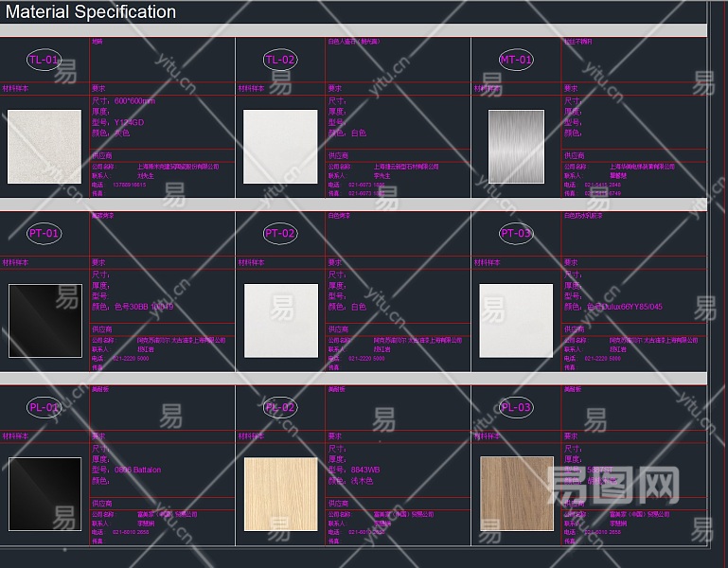Click the speckled beige TL-01 tile sample
This screenshot has width=728, height=568.
[x=44, y=147]
